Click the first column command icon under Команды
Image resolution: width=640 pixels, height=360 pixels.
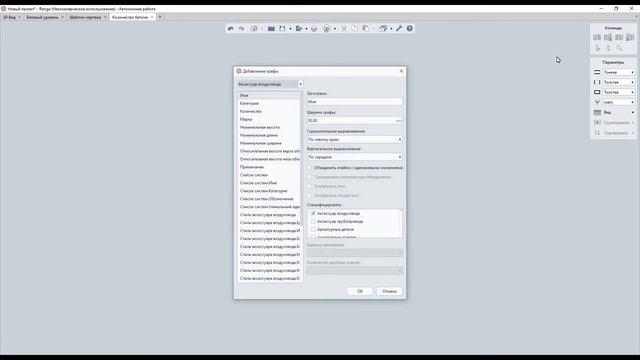click(597, 38)
